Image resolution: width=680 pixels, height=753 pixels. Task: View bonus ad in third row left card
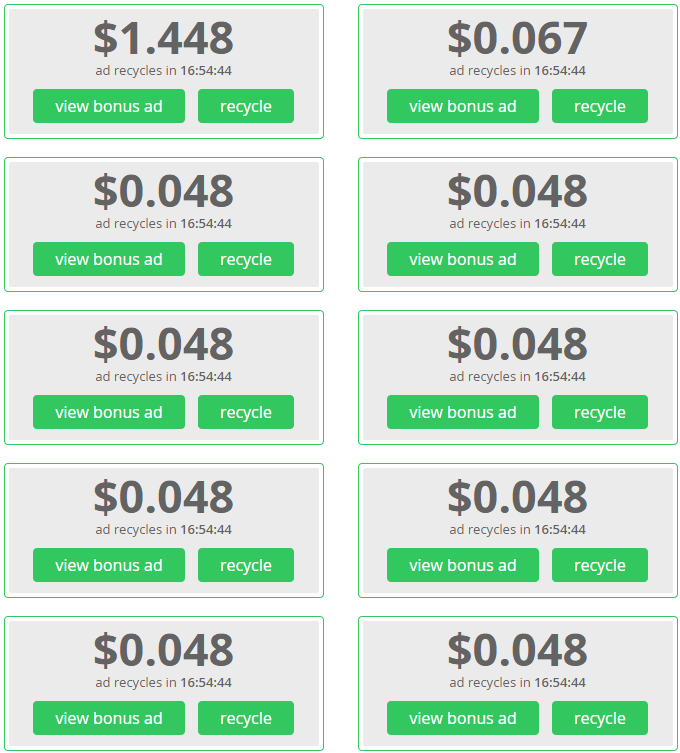pyautogui.click(x=109, y=412)
